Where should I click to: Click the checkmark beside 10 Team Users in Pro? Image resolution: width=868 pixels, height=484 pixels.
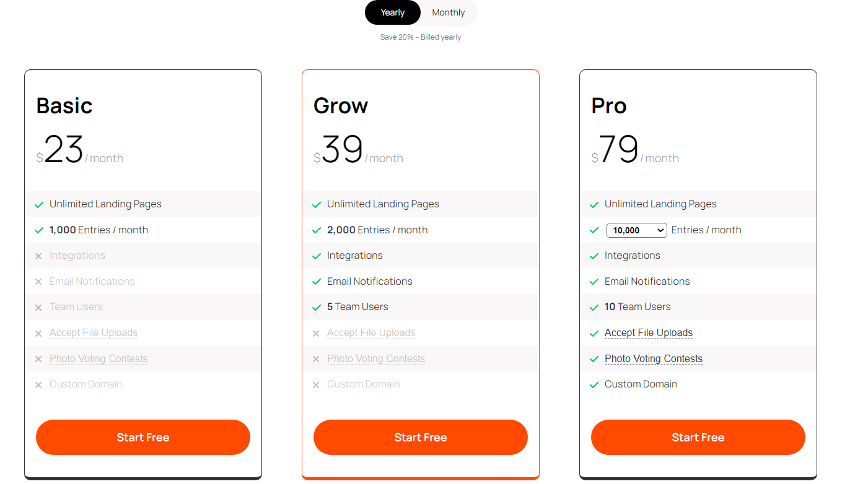[x=594, y=307]
